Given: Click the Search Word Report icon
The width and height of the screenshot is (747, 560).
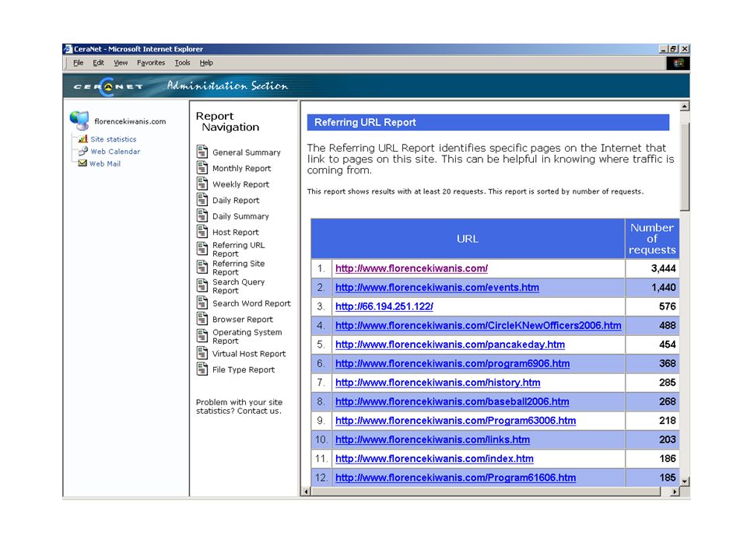Looking at the screenshot, I should [x=202, y=303].
